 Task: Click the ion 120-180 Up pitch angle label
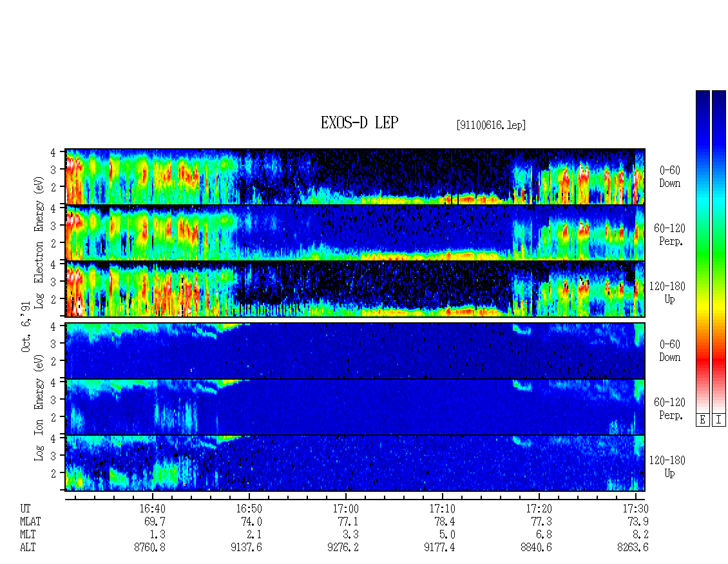[667, 467]
